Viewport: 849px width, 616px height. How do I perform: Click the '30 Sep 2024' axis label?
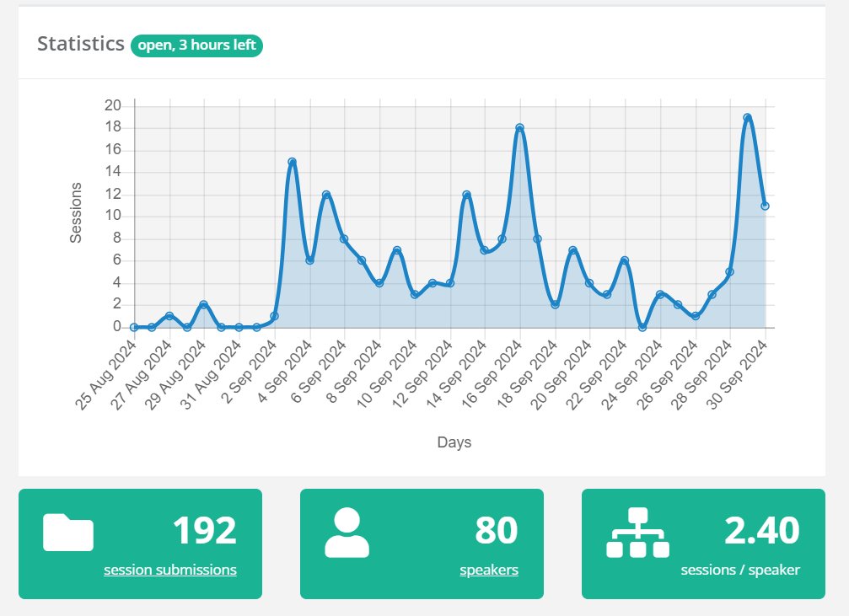738,375
